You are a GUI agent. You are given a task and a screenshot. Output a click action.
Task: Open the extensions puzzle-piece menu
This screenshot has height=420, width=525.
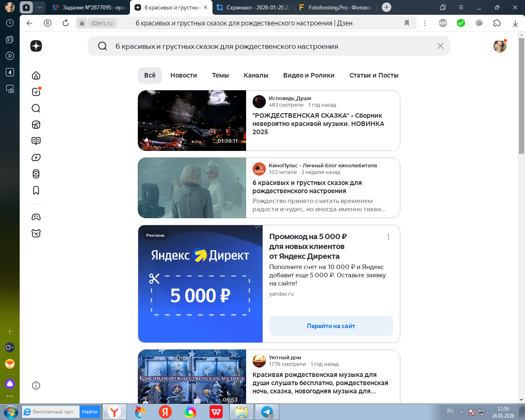[x=497, y=23]
